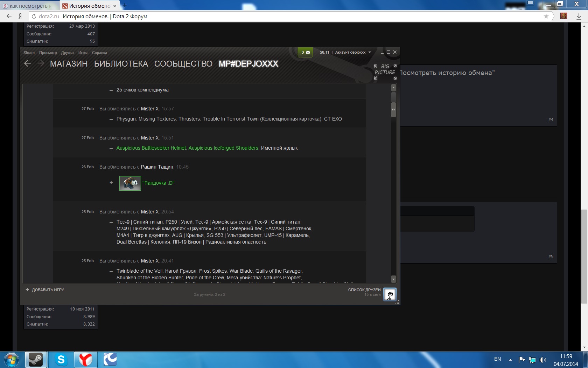Click trade entry 25 Feb 20:54 Mister.X
This screenshot has height=368, width=588.
tap(209, 226)
